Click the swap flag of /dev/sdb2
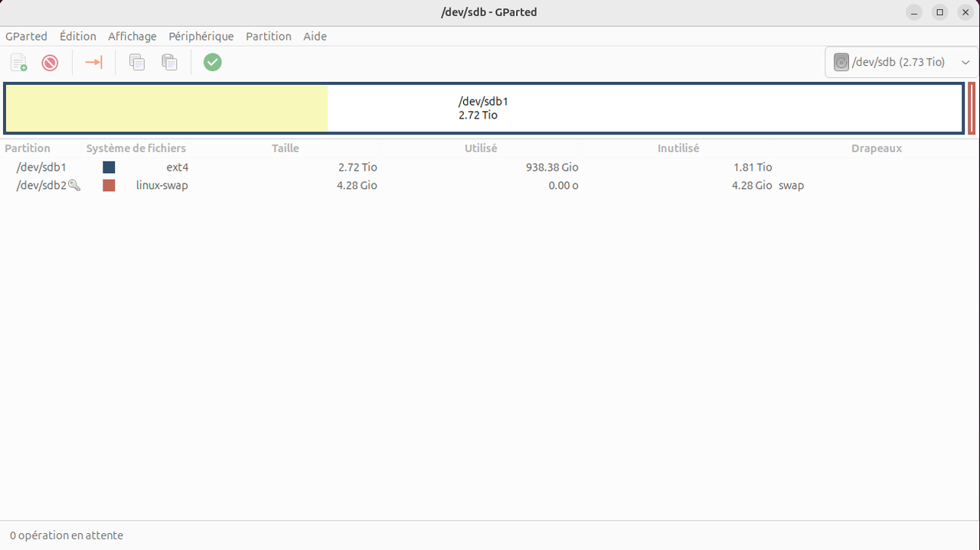 pos(792,185)
